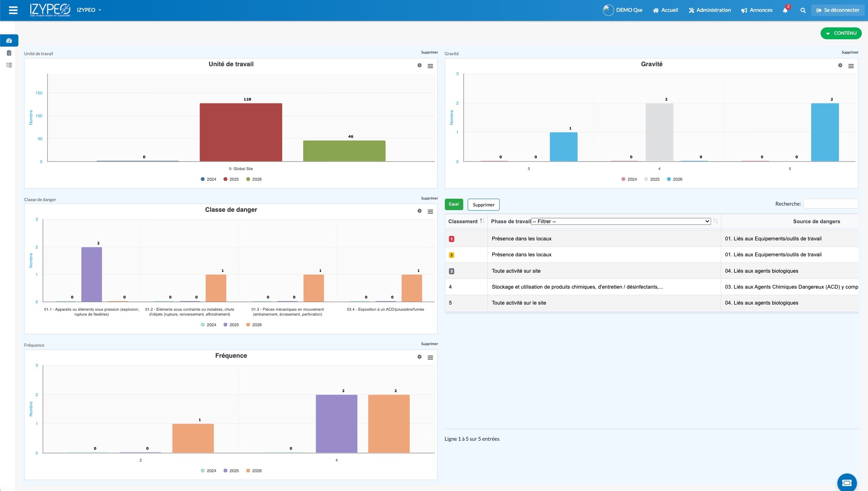Click the Recherche input field
Image resolution: width=868 pixels, height=491 pixels.
(830, 204)
